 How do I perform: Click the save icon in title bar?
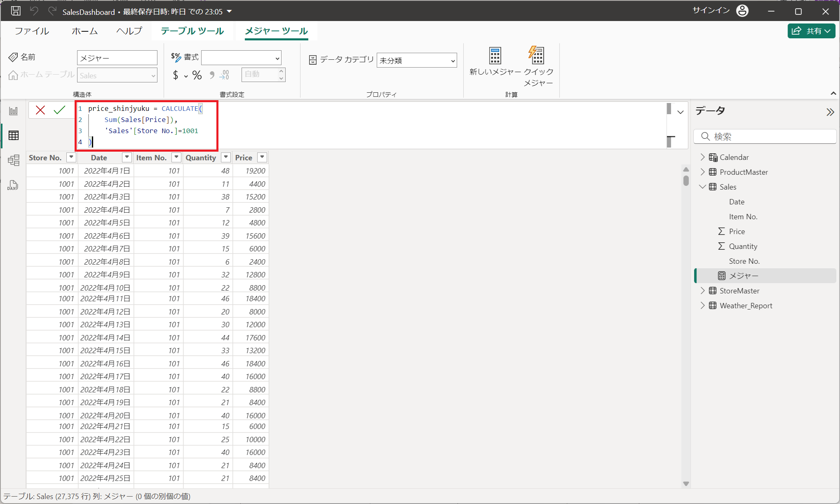[x=16, y=11]
